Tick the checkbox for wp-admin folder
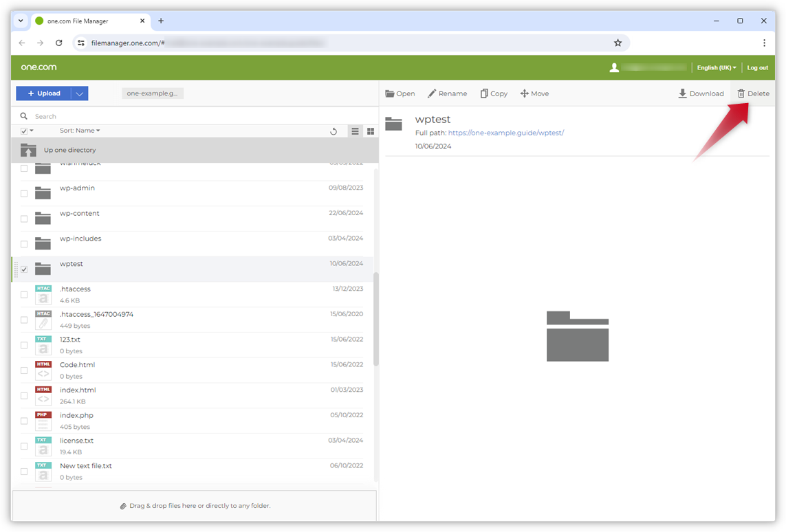The width and height of the screenshot is (786, 532). 24,194
